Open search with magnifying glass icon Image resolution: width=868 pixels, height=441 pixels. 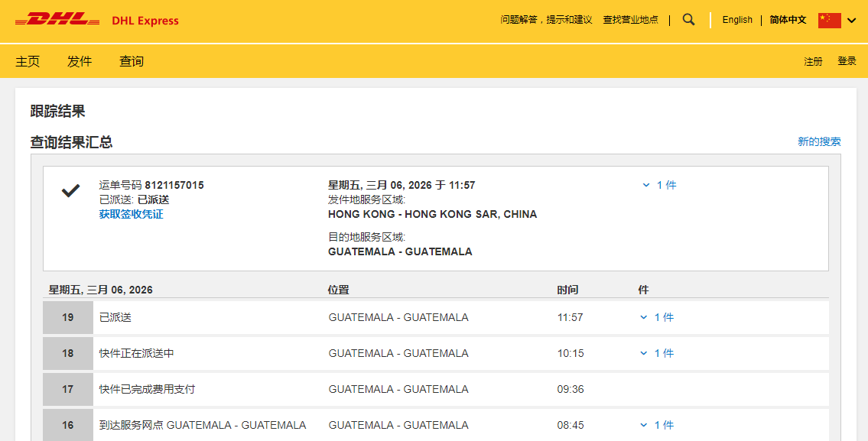coord(688,20)
